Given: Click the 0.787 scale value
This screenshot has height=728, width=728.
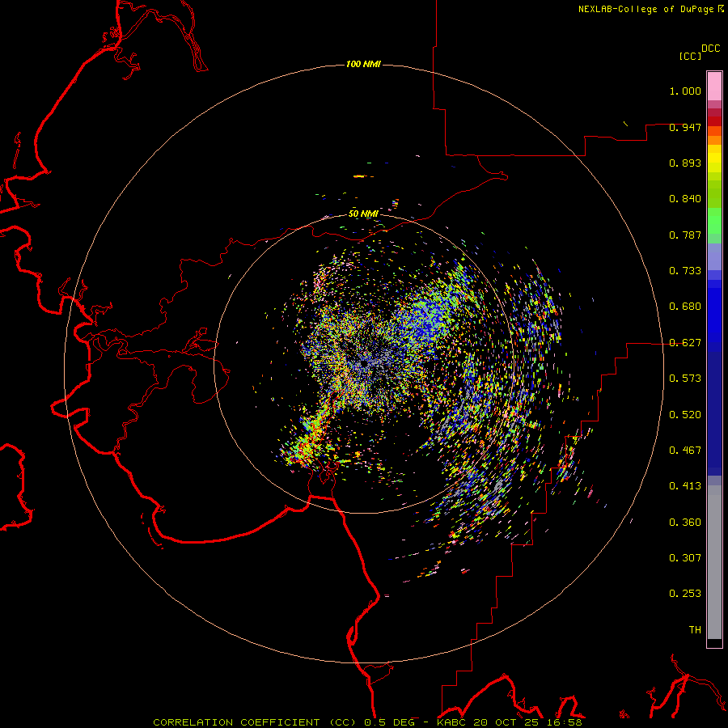Looking at the screenshot, I should pyautogui.click(x=685, y=235).
